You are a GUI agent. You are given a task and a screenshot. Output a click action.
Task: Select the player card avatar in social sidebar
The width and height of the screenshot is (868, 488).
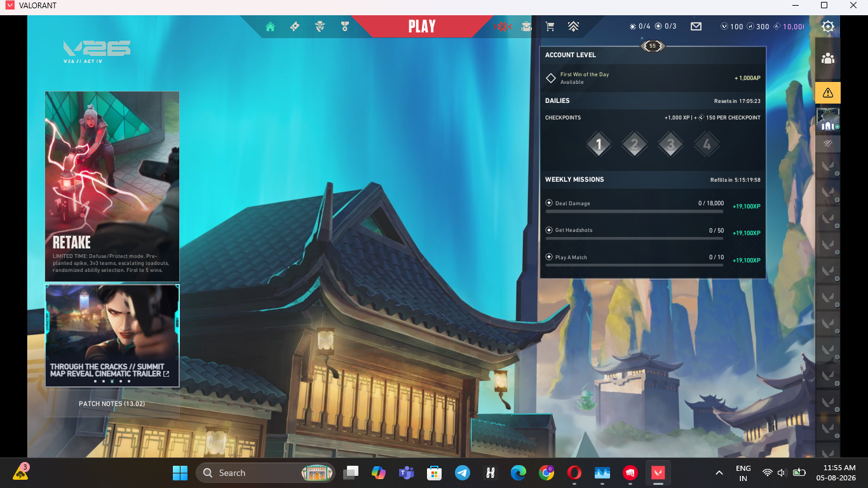pos(827,119)
